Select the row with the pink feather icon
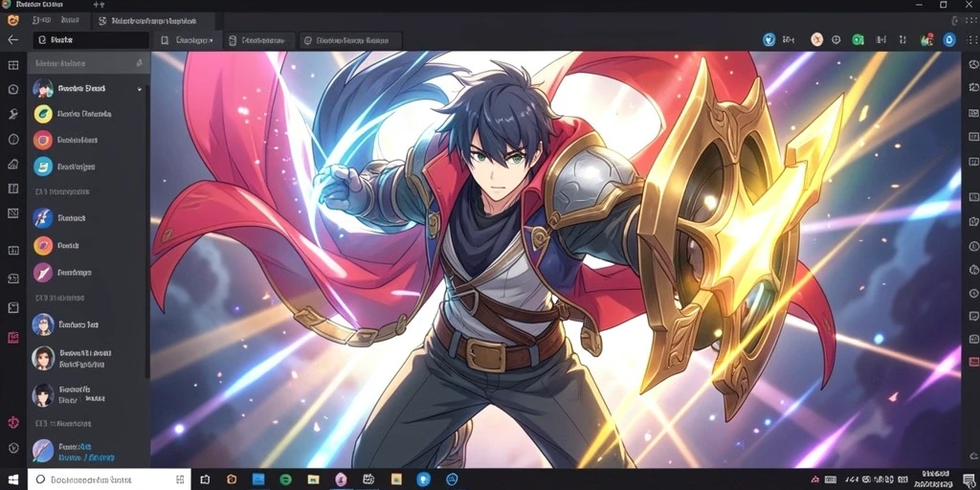Viewport: 980px width, 490px height. 88,273
